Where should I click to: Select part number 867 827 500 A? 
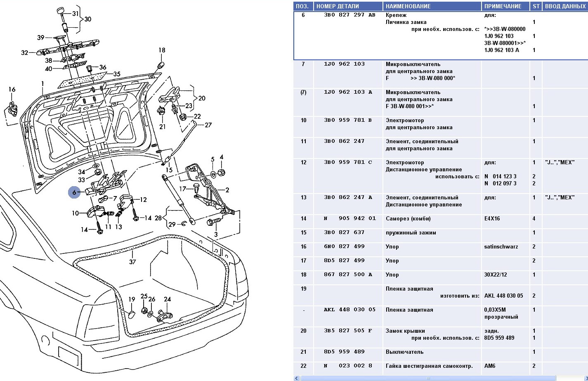coord(348,275)
